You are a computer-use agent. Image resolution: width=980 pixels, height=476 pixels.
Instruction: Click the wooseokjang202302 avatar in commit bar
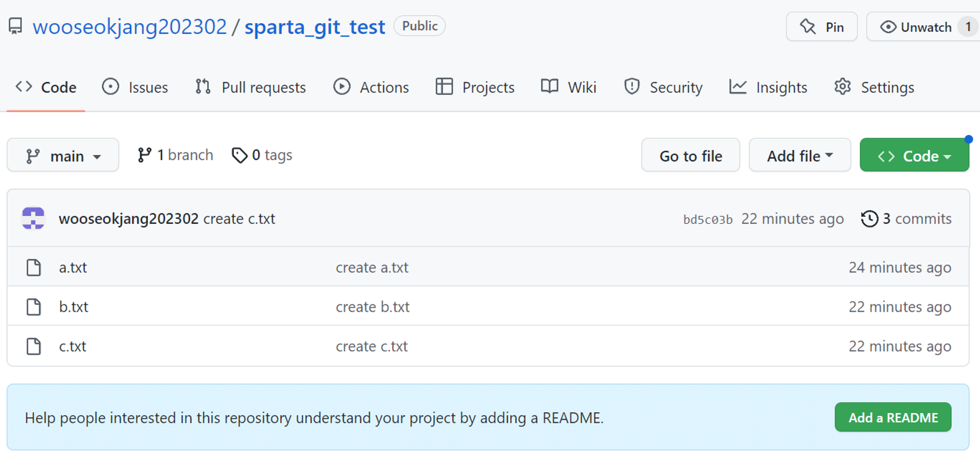[33, 218]
